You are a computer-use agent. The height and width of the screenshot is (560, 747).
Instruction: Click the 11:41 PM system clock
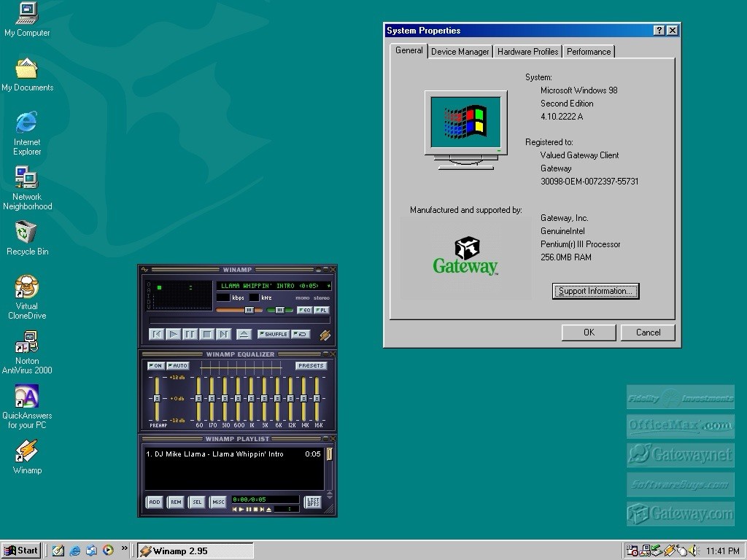point(722,551)
